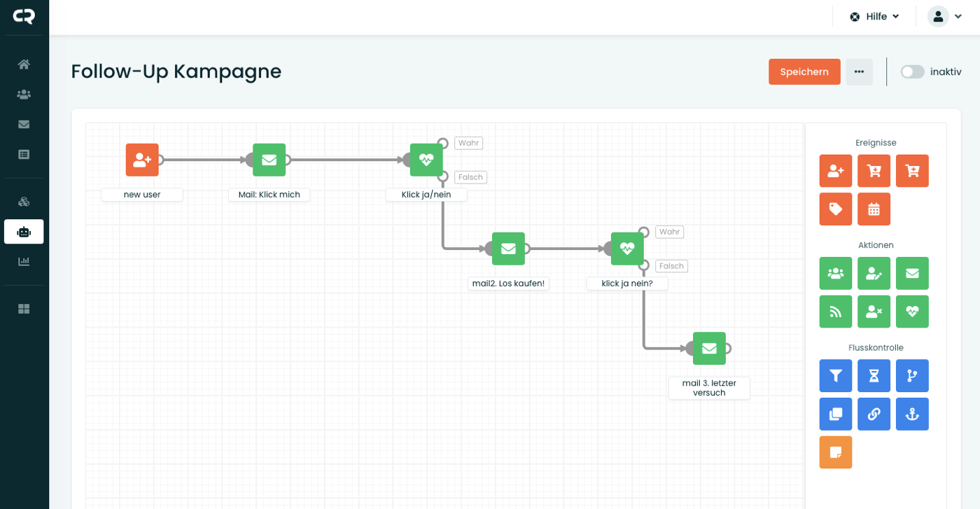The image size is (980, 509).
Task: Select the 'mail 3. letzter versuch' mail node
Action: point(709,348)
